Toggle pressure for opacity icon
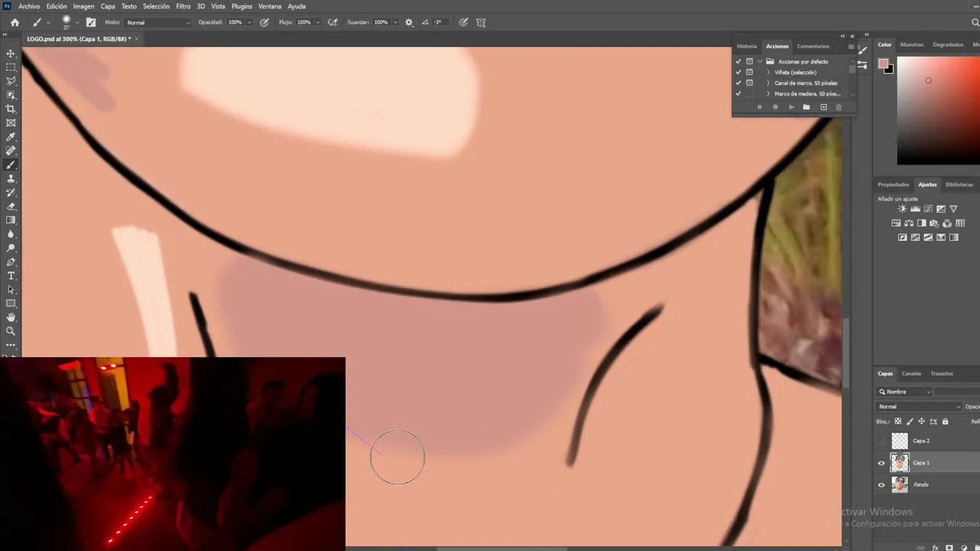Viewport: 980px width, 551px height. point(264,22)
